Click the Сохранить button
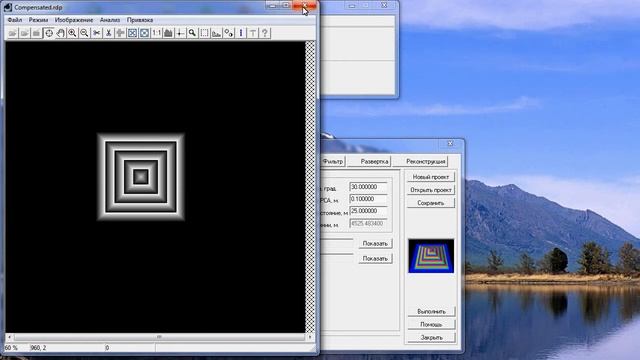 point(431,203)
